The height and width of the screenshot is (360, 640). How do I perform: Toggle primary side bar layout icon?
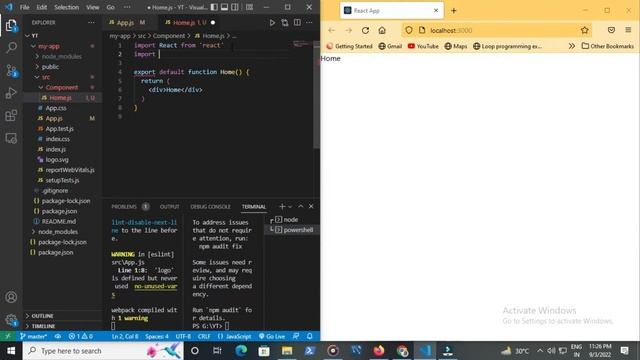click(x=214, y=7)
